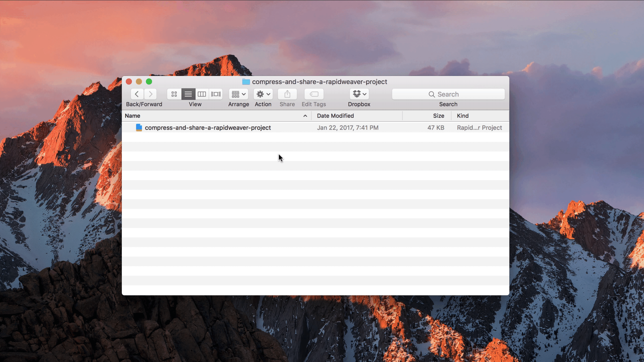Click the RapidWeaver project file icon
Viewport: 644px width, 362px height.
tap(139, 128)
